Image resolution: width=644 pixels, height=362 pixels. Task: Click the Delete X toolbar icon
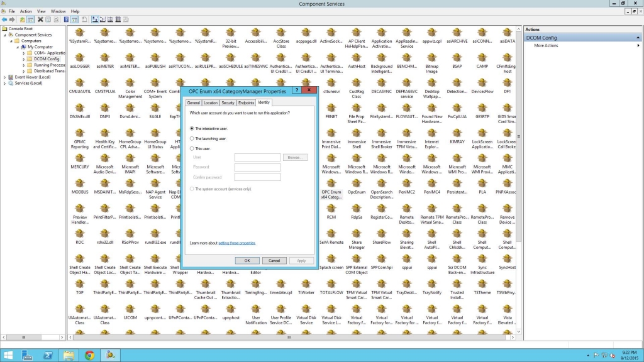[40, 19]
